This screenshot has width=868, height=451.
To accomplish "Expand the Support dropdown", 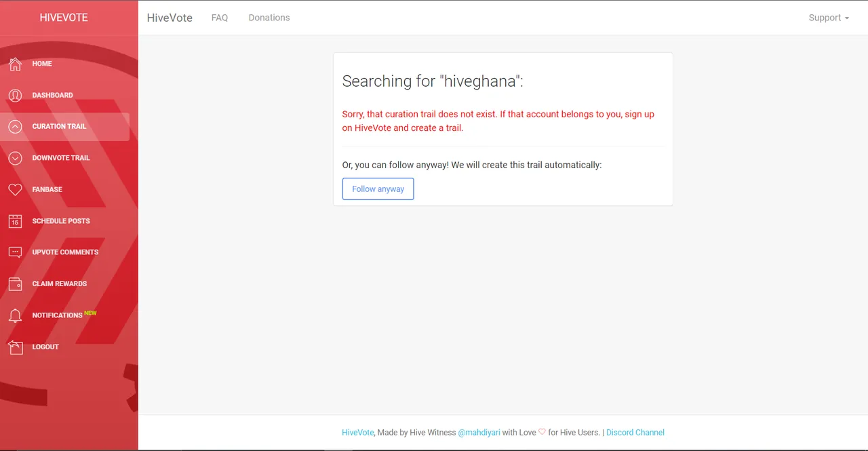I will point(829,18).
